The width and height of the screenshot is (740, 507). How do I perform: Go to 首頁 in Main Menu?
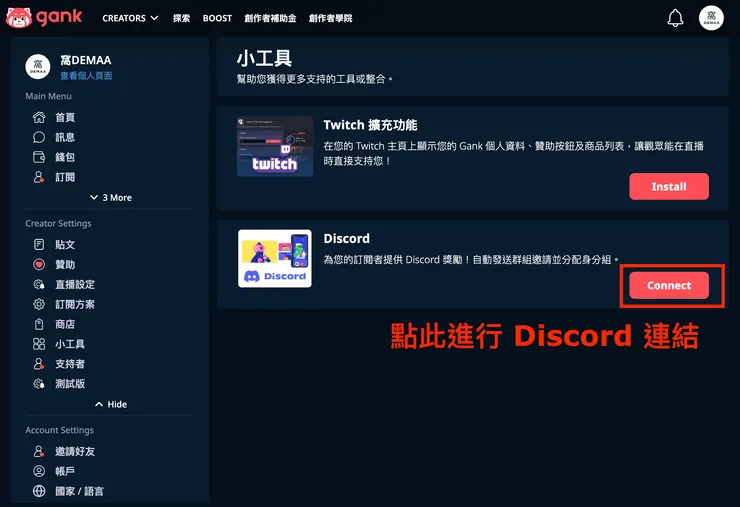[x=65, y=117]
